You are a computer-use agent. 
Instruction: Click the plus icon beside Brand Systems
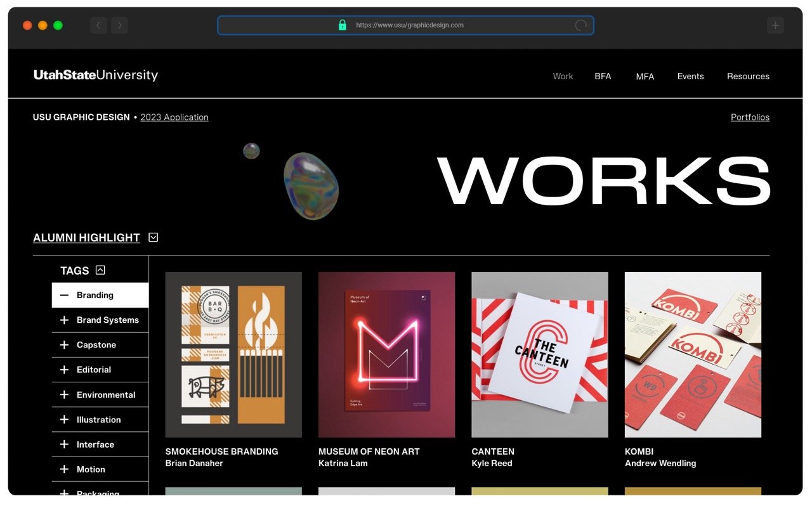point(64,320)
